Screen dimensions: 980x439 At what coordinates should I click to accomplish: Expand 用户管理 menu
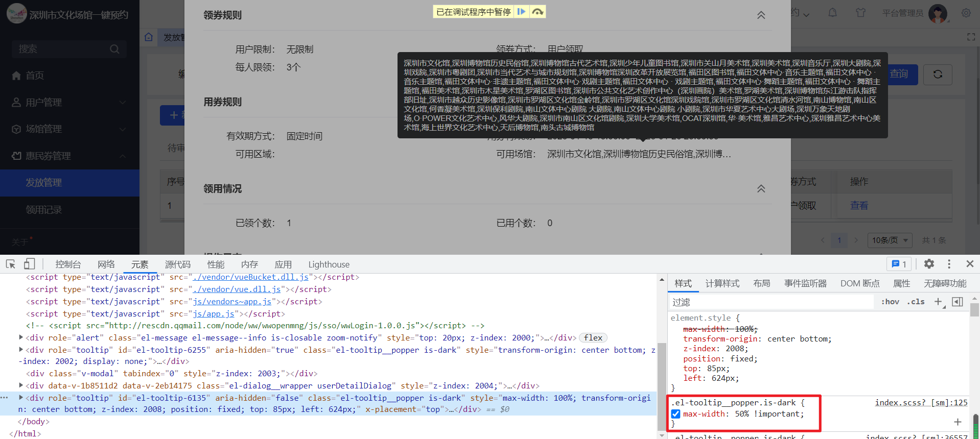point(69,102)
